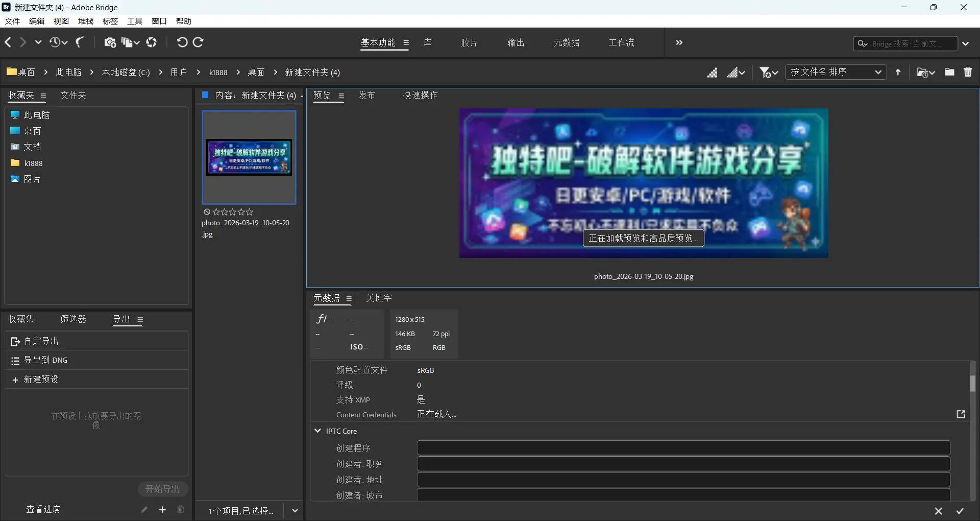Open the get photos from camera icon
This screenshot has height=521, width=980.
point(110,42)
